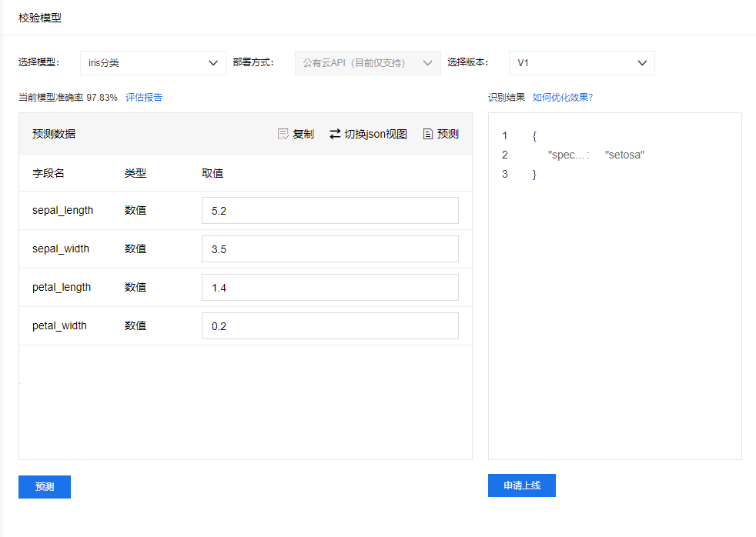
Task: Click the 切换json视图 label
Action: (x=376, y=134)
